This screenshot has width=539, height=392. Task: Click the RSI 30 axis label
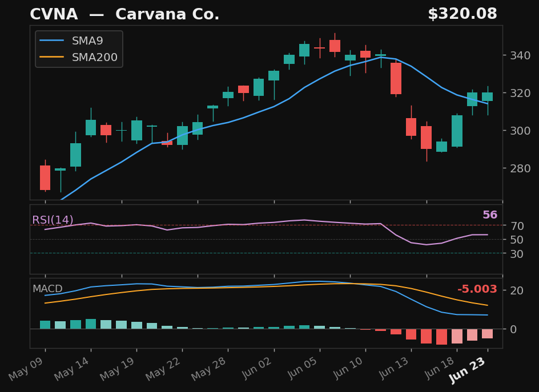[517, 254]
